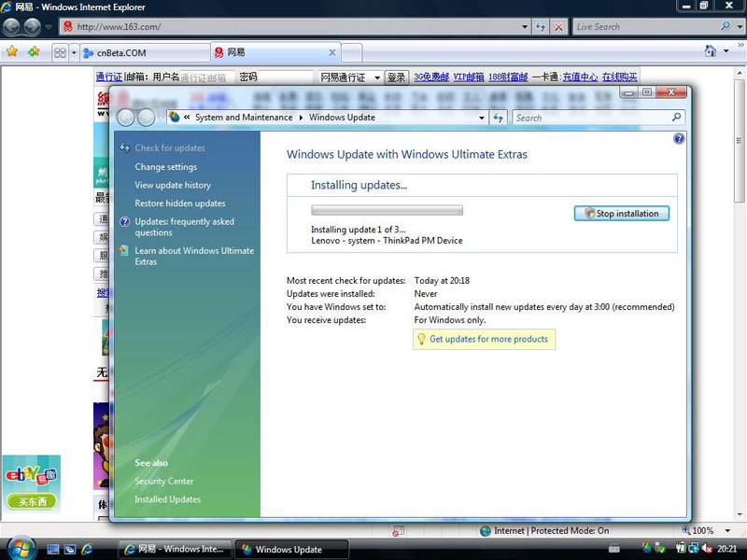Screen dimensions: 747x560
Task: Expand the Live Search provider dropdown
Action: tap(740, 27)
